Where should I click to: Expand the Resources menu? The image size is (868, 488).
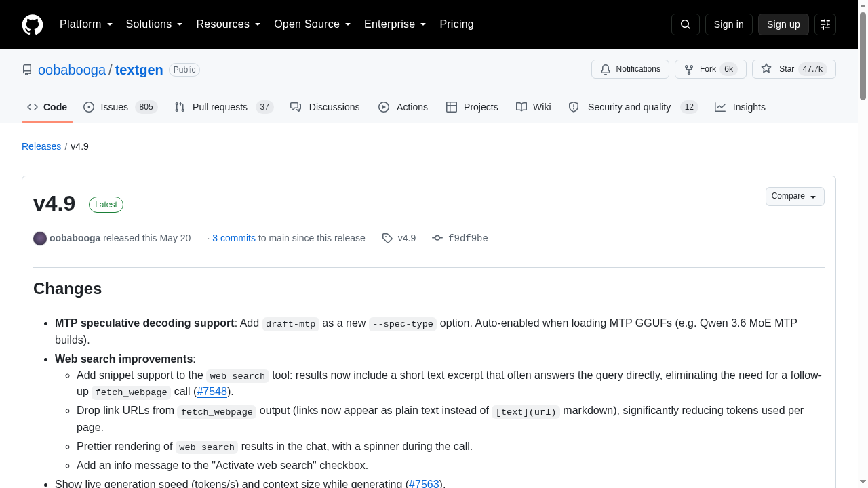click(229, 24)
